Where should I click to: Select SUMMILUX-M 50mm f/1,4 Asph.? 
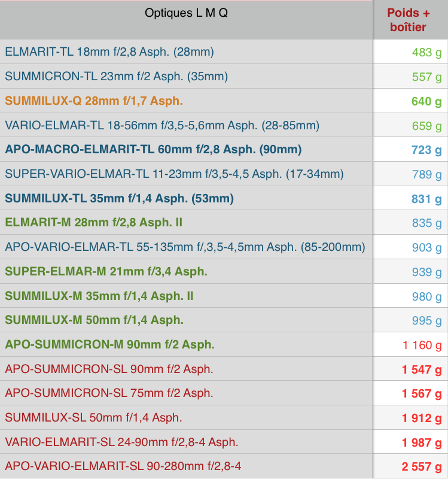[95, 320]
